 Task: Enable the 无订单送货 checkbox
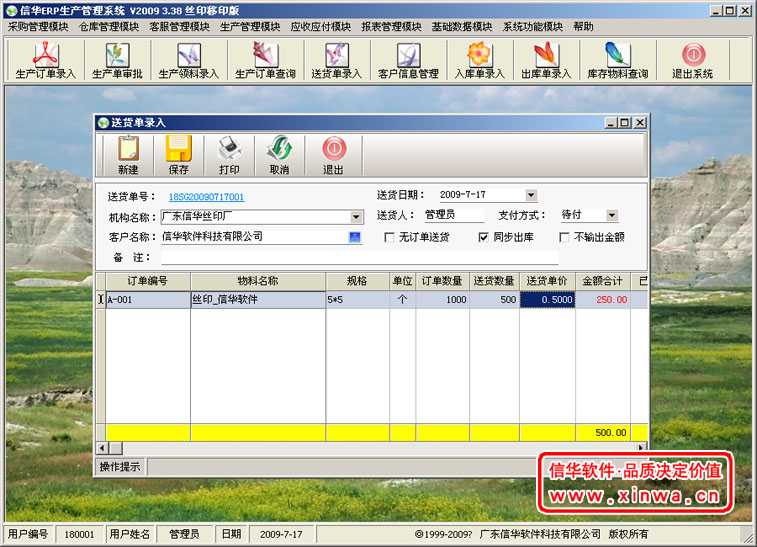point(390,237)
